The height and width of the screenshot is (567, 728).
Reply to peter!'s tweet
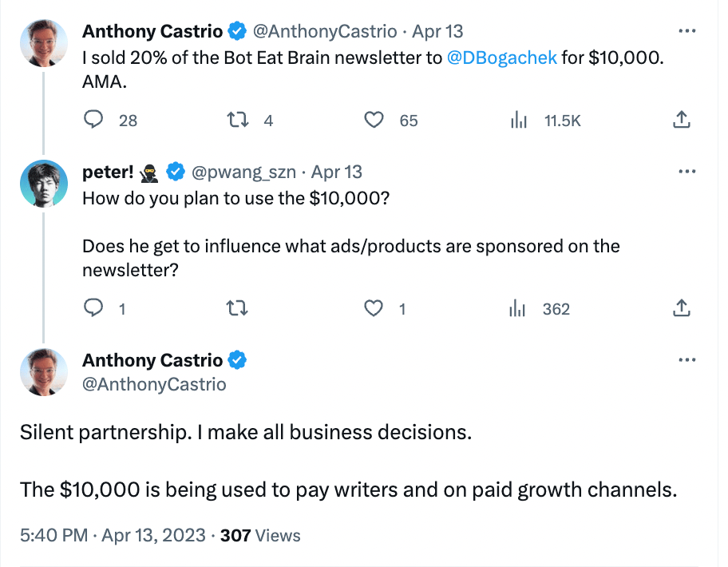pyautogui.click(x=95, y=308)
